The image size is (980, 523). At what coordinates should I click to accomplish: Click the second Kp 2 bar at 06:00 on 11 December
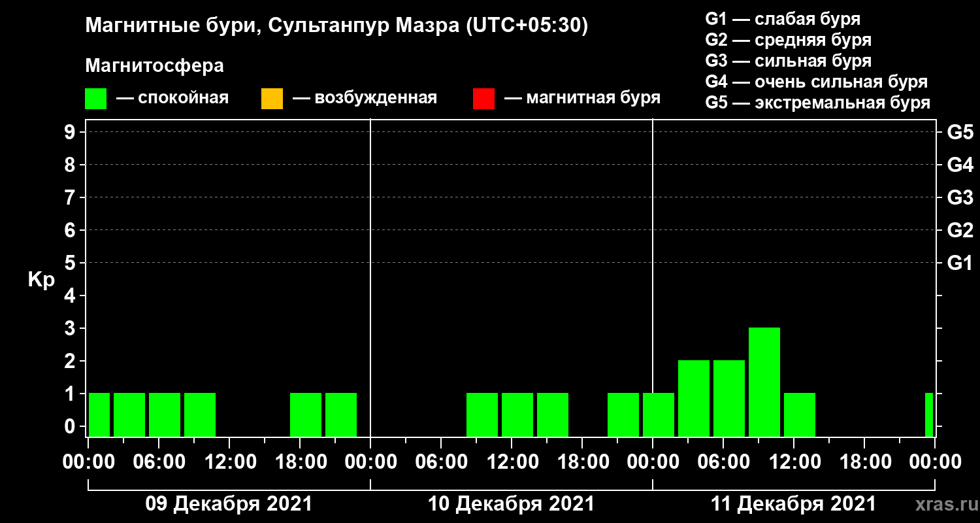pos(729,398)
